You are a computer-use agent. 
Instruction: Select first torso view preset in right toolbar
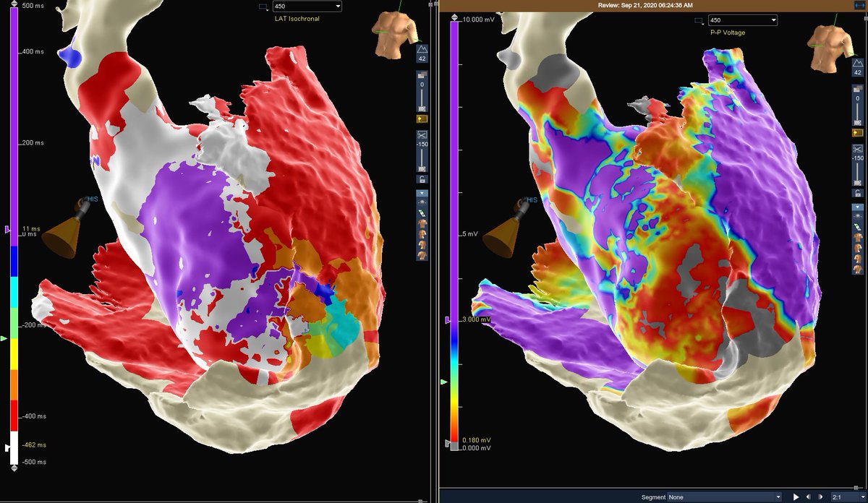coord(858,238)
